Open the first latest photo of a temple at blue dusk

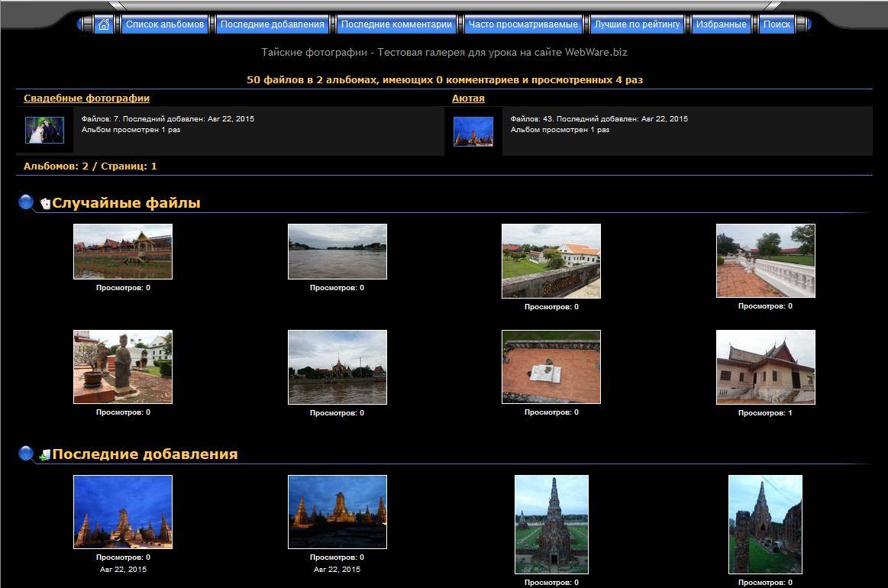click(x=123, y=512)
